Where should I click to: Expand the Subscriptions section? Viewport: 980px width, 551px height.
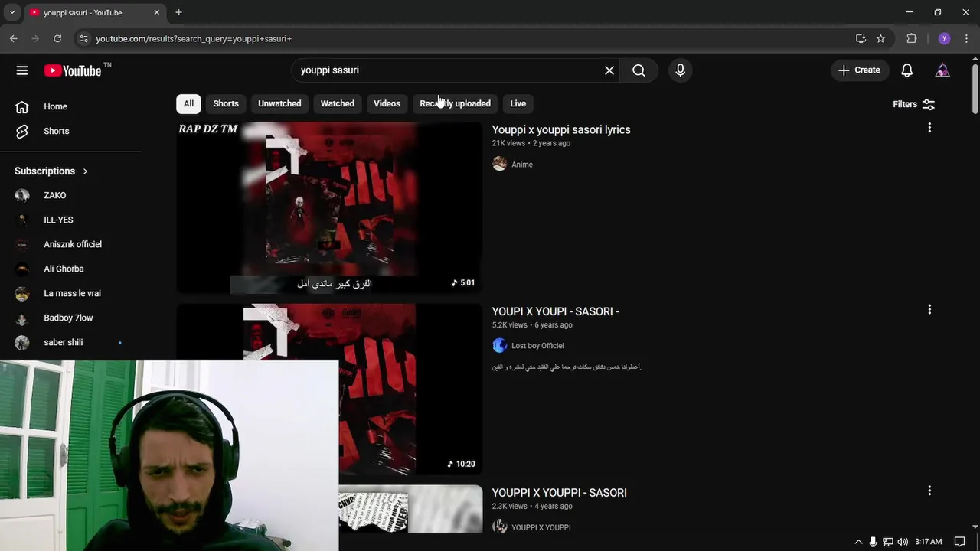point(51,171)
